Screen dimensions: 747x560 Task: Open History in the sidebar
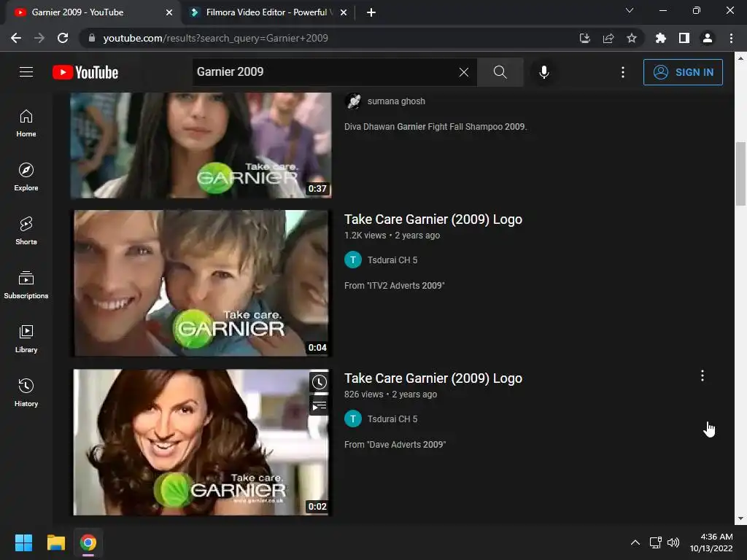[x=26, y=393]
